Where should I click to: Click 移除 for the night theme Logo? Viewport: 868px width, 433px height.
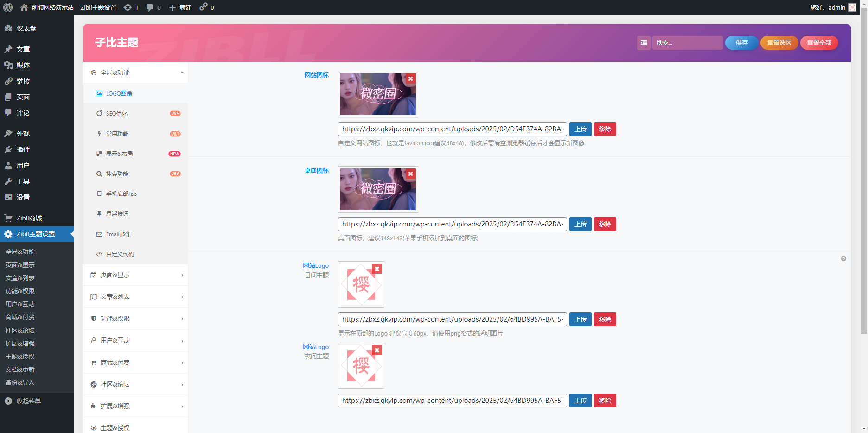pyautogui.click(x=605, y=401)
